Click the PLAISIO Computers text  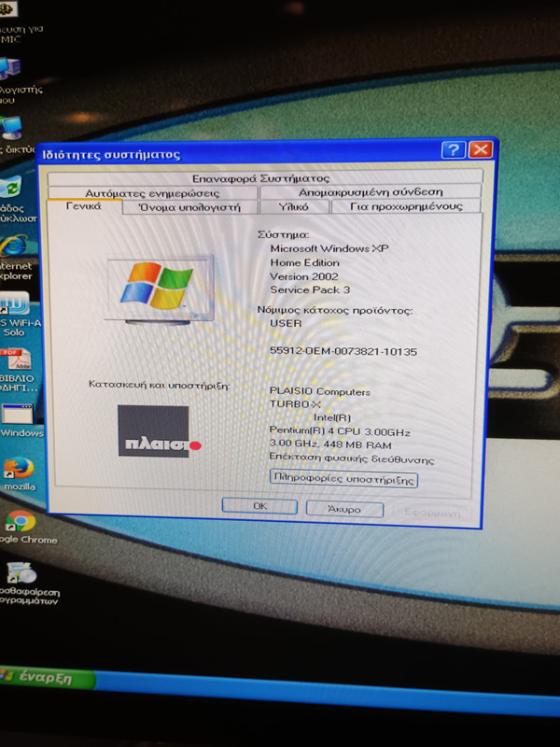coord(320,391)
